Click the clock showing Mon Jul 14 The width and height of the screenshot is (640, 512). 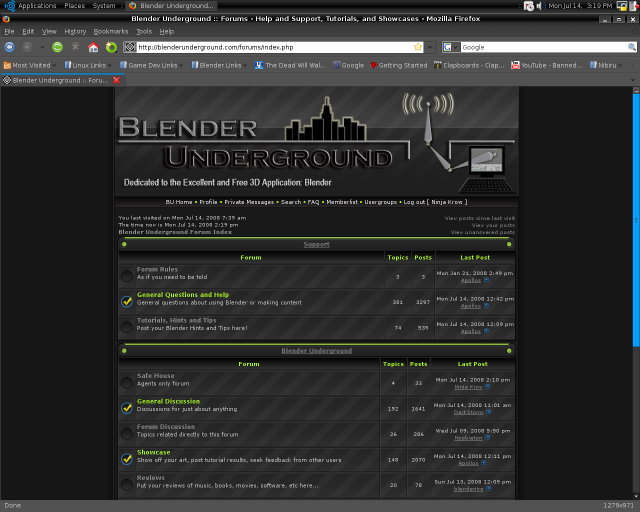[580, 6]
